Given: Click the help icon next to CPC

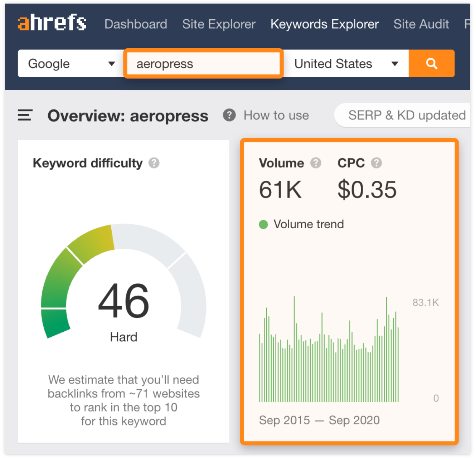Looking at the screenshot, I should point(376,163).
